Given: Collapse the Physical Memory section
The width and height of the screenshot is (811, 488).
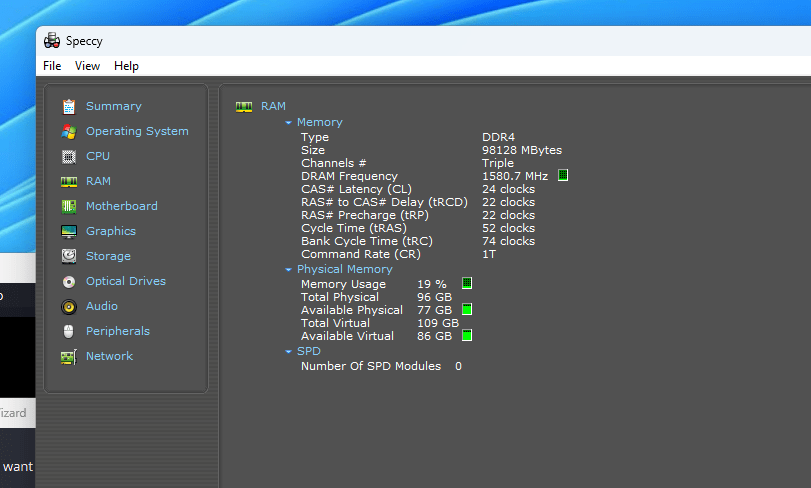Looking at the screenshot, I should coord(289,269).
